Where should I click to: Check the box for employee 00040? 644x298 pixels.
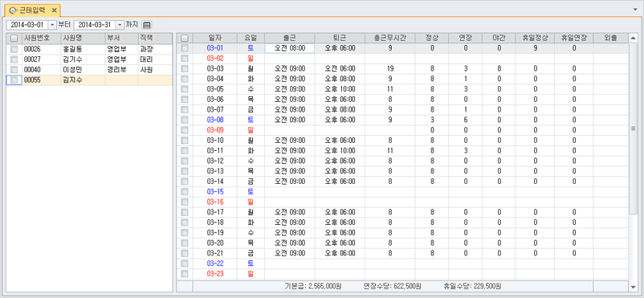click(14, 69)
